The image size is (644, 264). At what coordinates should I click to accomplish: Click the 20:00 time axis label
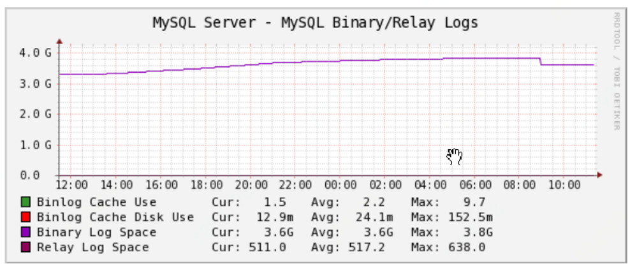251,185
